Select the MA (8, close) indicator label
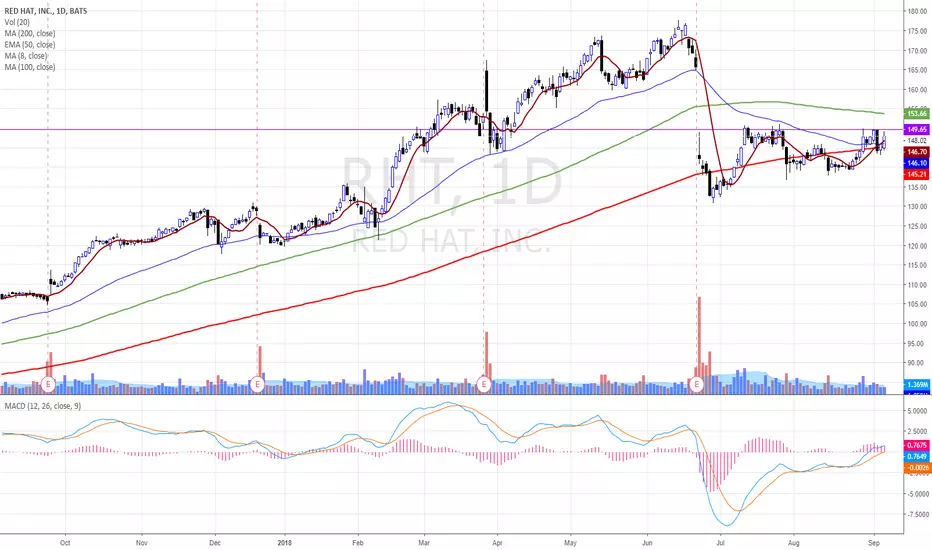932x550 pixels. (26, 56)
